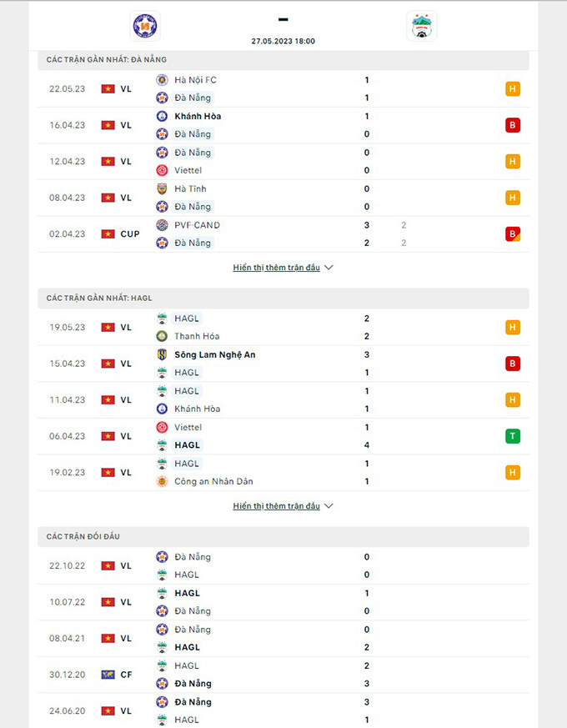
Task: Click the CF competition flag on 30.12.20 row
Action: 108,675
